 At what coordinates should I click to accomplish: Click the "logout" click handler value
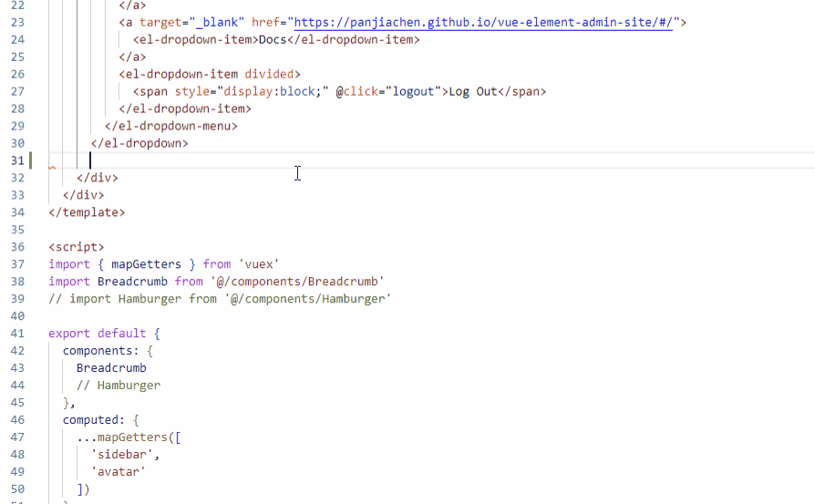(415, 91)
